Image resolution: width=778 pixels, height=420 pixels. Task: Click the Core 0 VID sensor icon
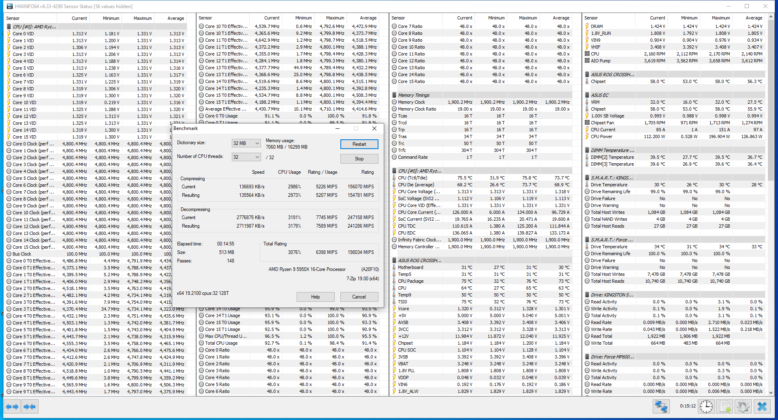click(8, 34)
